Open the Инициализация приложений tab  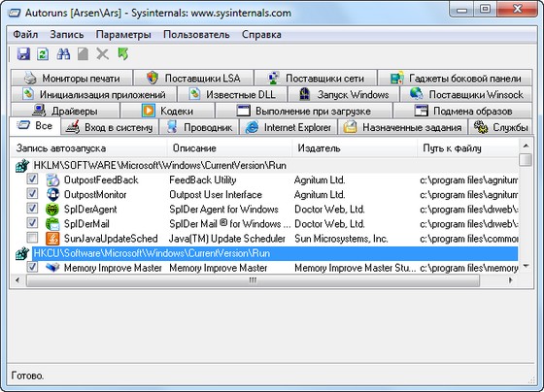pyautogui.click(x=94, y=94)
